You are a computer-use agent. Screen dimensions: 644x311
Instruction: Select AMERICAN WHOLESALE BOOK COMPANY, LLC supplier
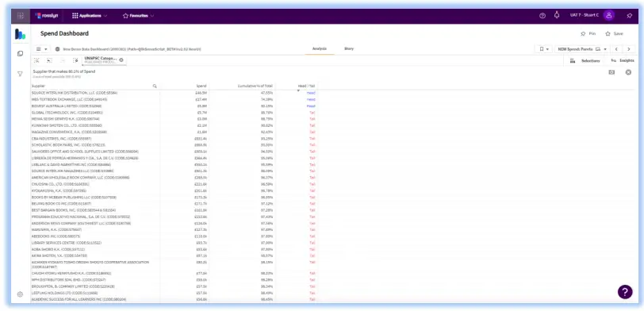[x=81, y=178]
